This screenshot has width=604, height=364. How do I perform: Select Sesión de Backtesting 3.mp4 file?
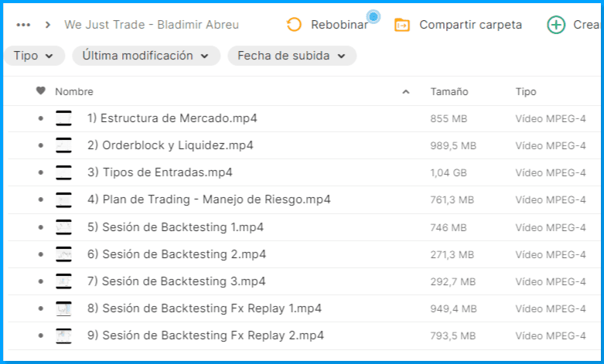[x=183, y=281]
